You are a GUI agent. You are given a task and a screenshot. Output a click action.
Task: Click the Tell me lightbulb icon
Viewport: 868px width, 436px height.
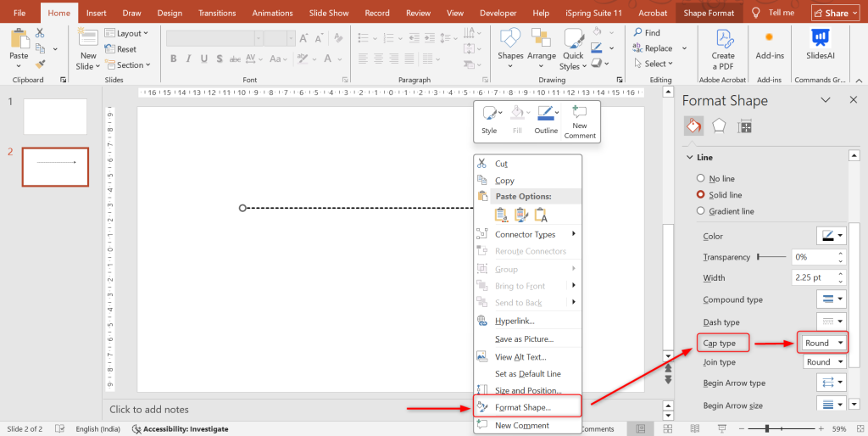pos(755,12)
